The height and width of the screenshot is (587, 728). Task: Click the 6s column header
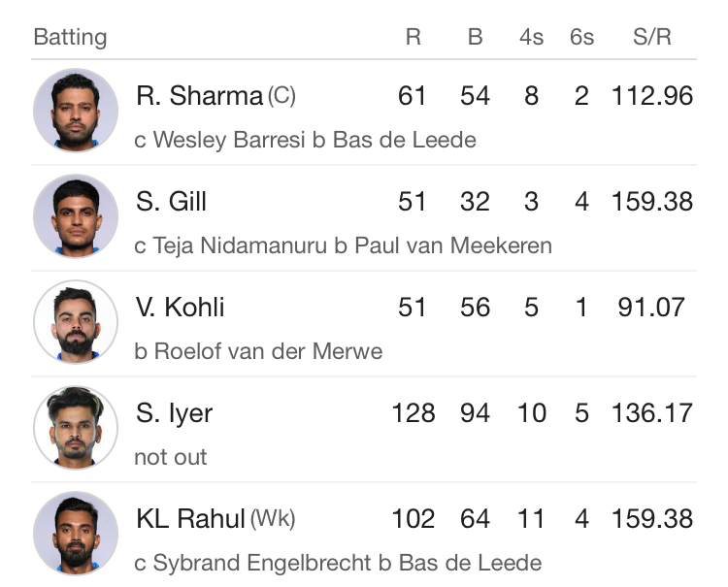[x=581, y=37]
